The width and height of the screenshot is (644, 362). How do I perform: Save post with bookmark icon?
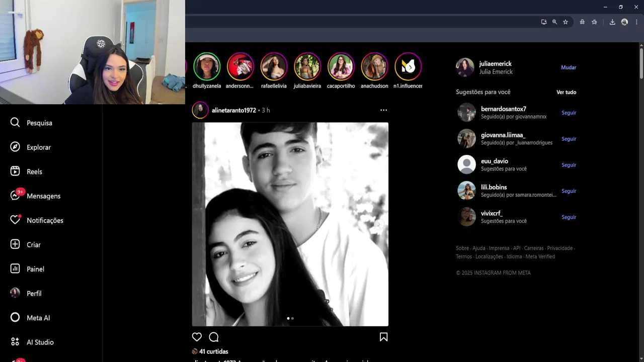pyautogui.click(x=383, y=337)
